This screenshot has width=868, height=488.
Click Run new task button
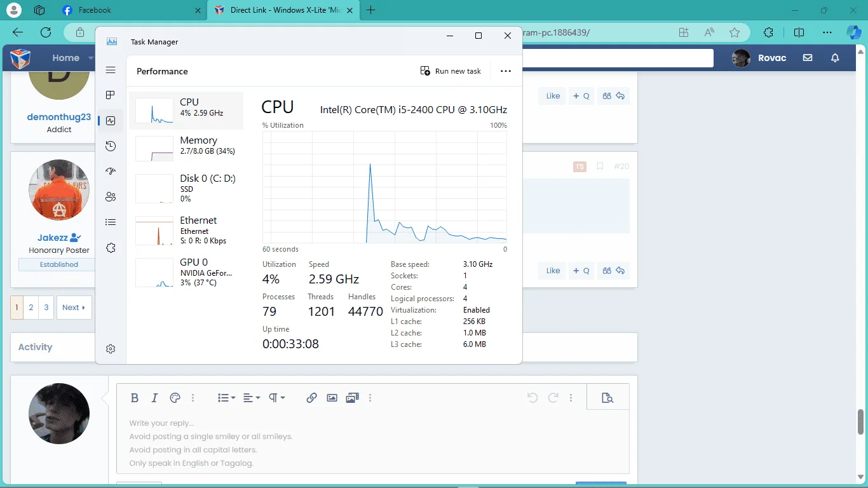[451, 71]
